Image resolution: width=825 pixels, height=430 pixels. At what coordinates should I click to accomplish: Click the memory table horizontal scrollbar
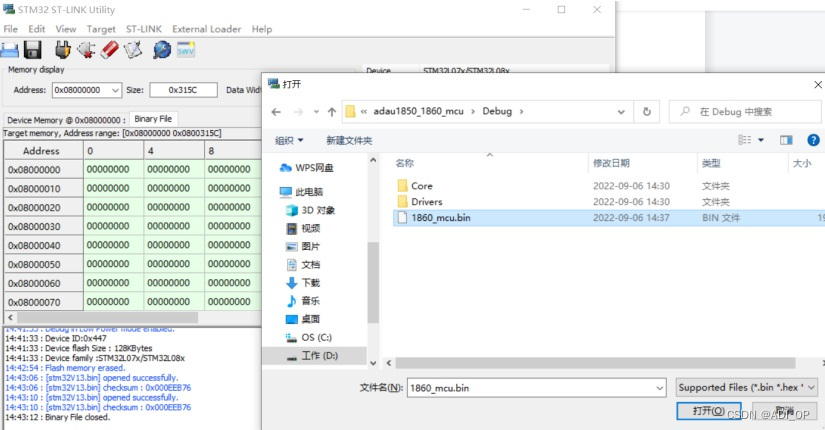tap(107, 318)
